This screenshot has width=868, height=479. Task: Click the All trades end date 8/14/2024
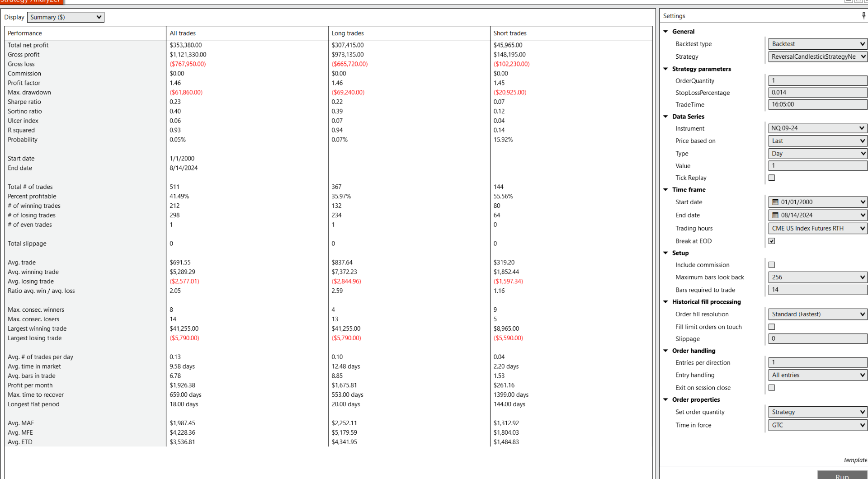point(184,168)
